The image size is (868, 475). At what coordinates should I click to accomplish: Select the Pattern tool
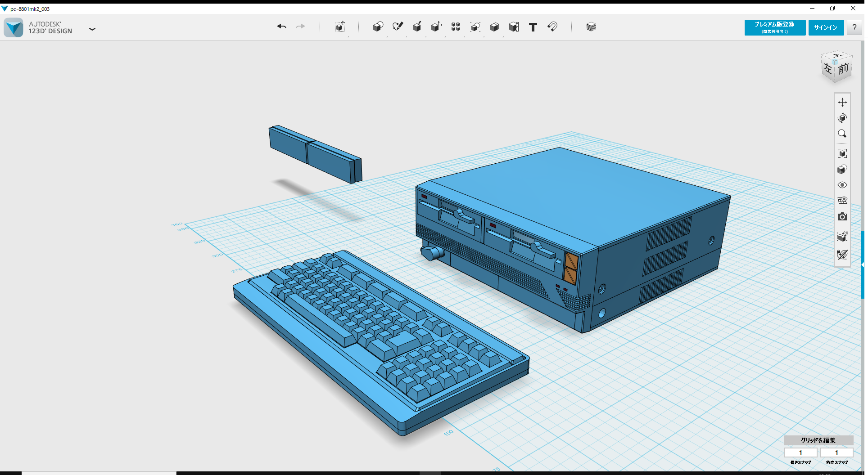pyautogui.click(x=456, y=27)
